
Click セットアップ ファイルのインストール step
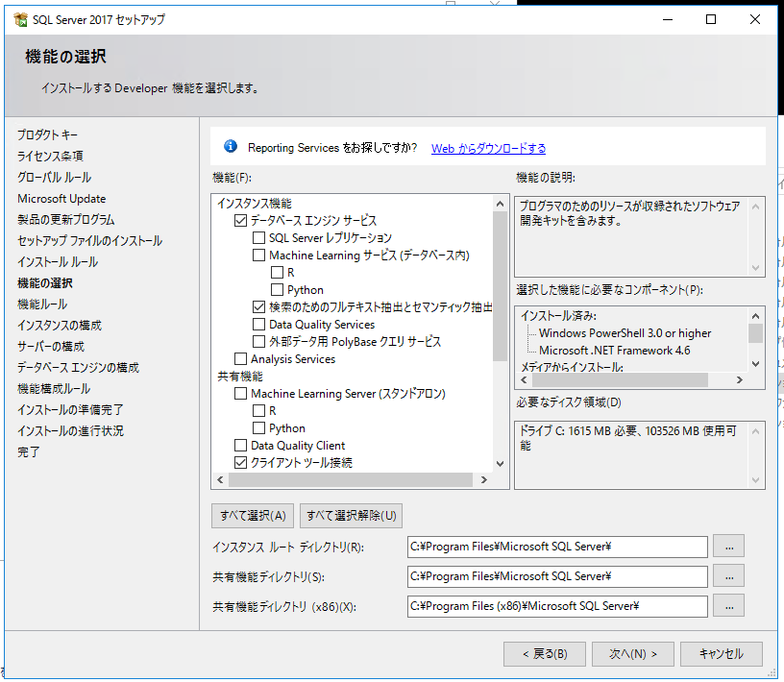coord(90,240)
